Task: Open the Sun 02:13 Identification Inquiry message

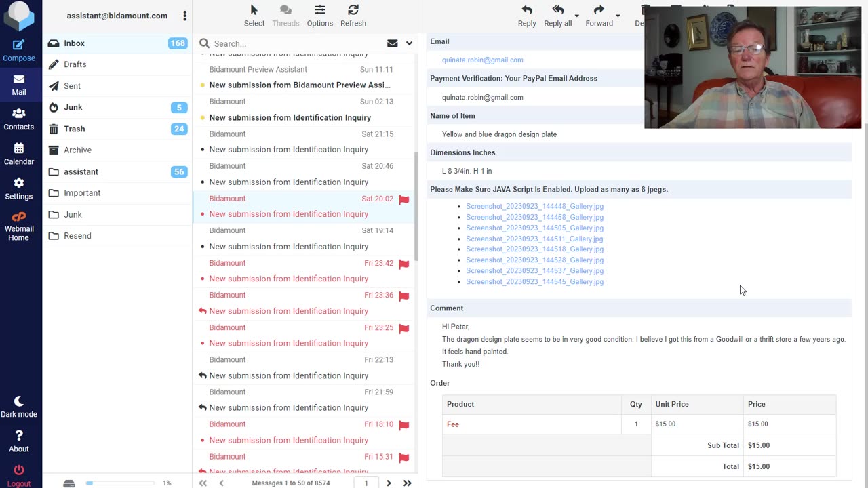Action: pyautogui.click(x=303, y=110)
